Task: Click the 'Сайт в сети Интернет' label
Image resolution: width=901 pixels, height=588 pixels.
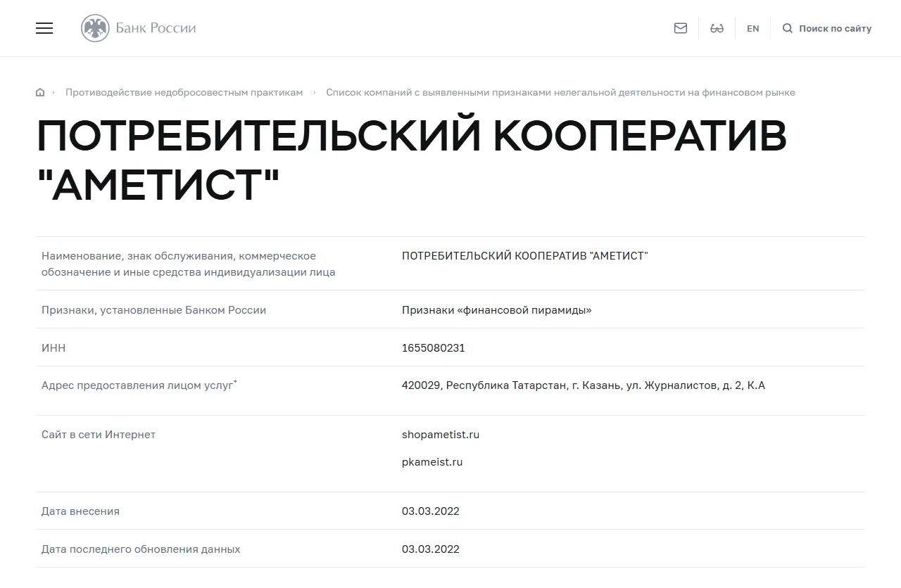Action: click(99, 435)
